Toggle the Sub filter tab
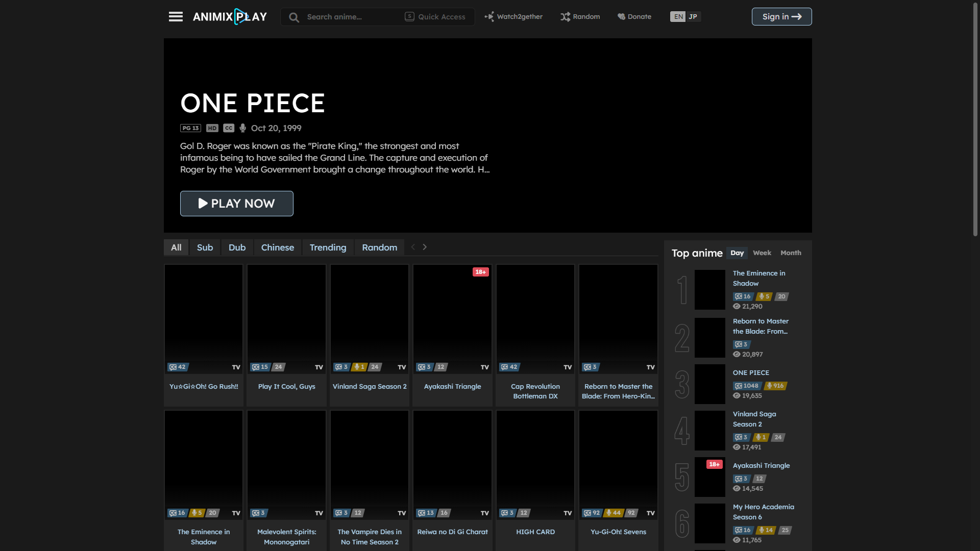This screenshot has width=980, height=551. (x=205, y=247)
